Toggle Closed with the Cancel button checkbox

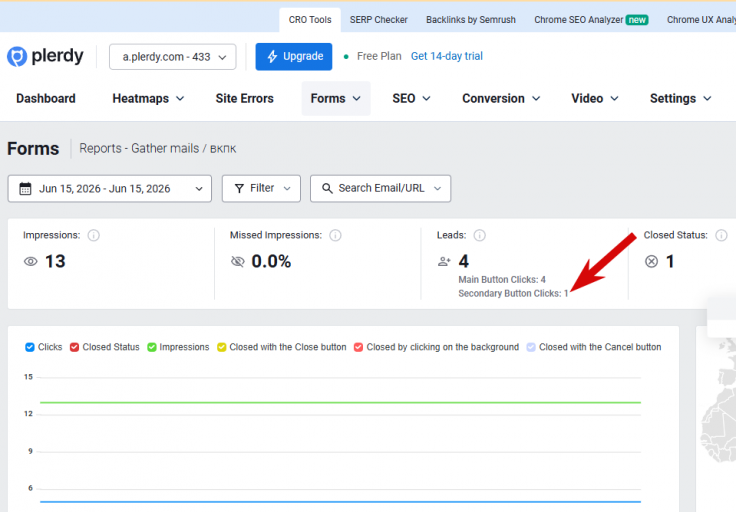[531, 347]
